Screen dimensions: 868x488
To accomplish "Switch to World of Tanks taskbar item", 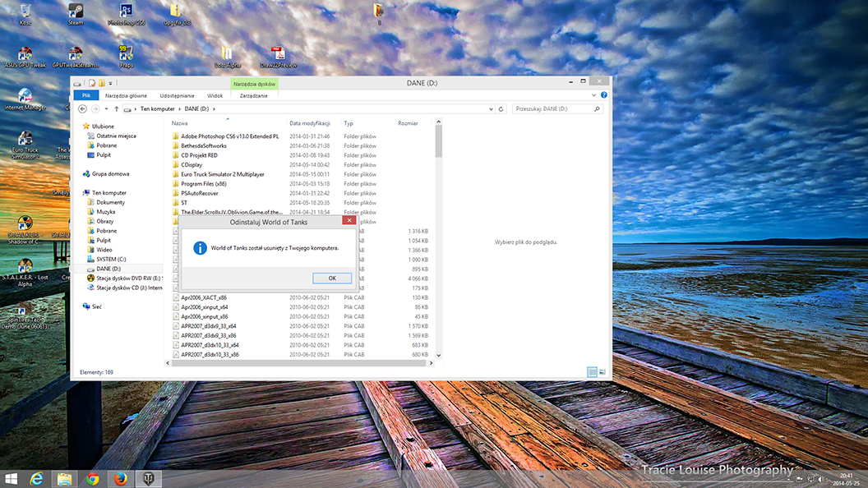I will (148, 479).
